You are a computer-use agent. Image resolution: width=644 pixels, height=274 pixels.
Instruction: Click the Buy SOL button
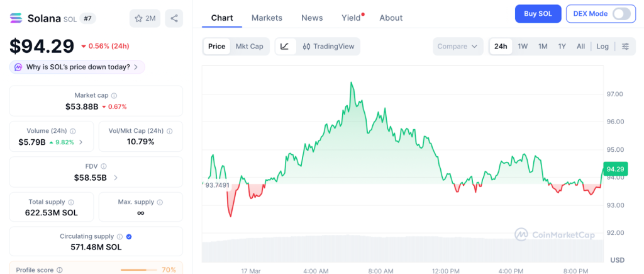538,14
